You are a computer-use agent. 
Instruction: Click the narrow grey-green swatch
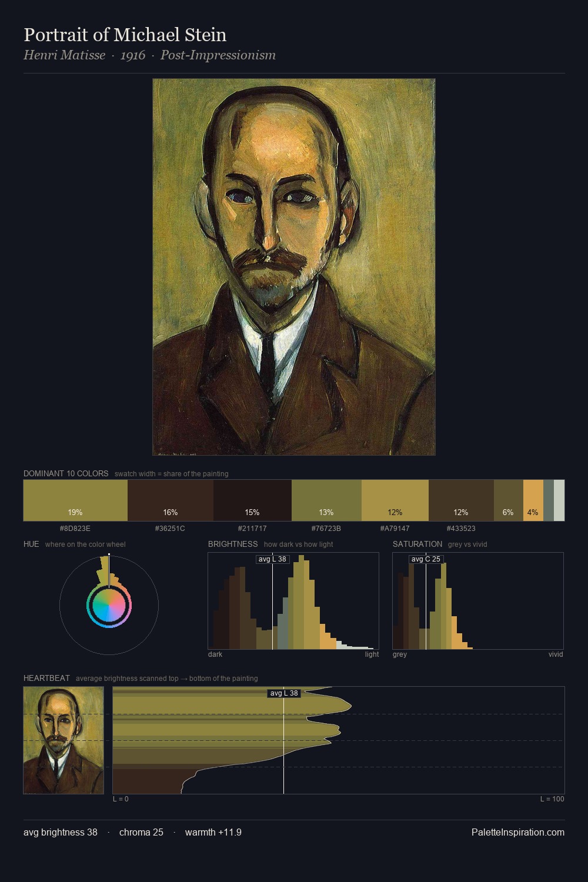pyautogui.click(x=549, y=500)
